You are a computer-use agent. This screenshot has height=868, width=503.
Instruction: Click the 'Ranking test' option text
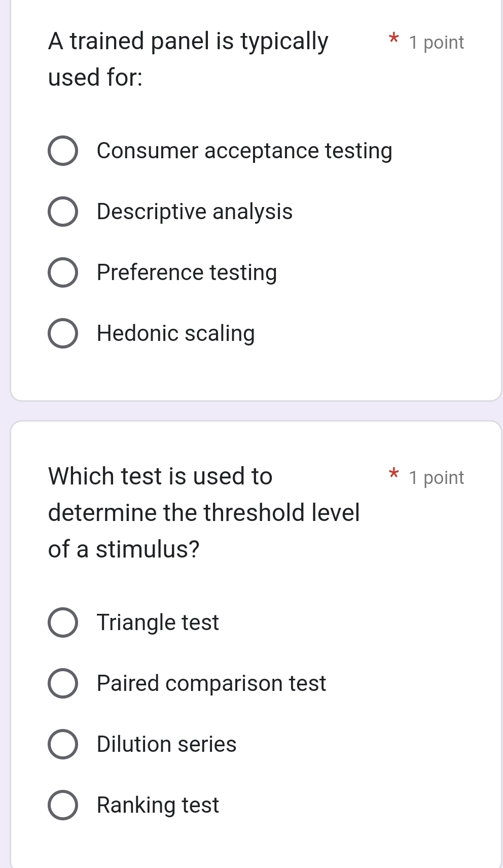point(158,805)
